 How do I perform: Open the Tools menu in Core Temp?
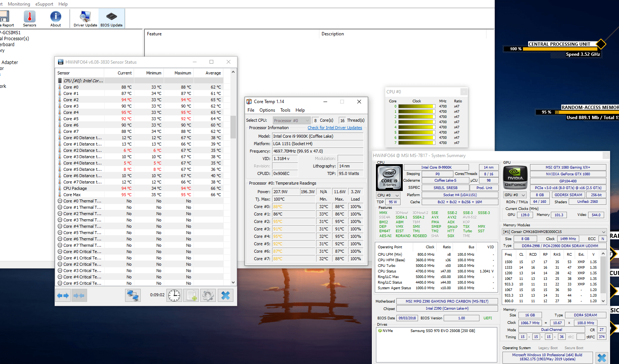coord(285,110)
